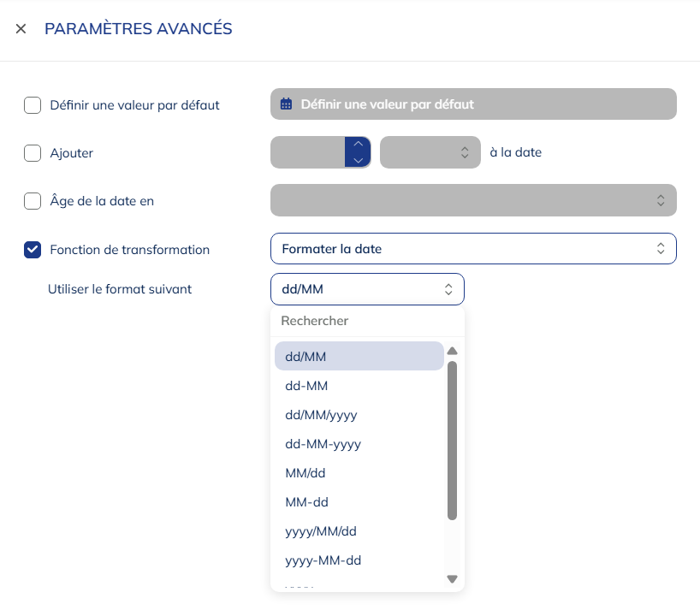Enable 'Définir une valeur par défaut' checkbox
This screenshot has width=700, height=610.
(x=33, y=105)
